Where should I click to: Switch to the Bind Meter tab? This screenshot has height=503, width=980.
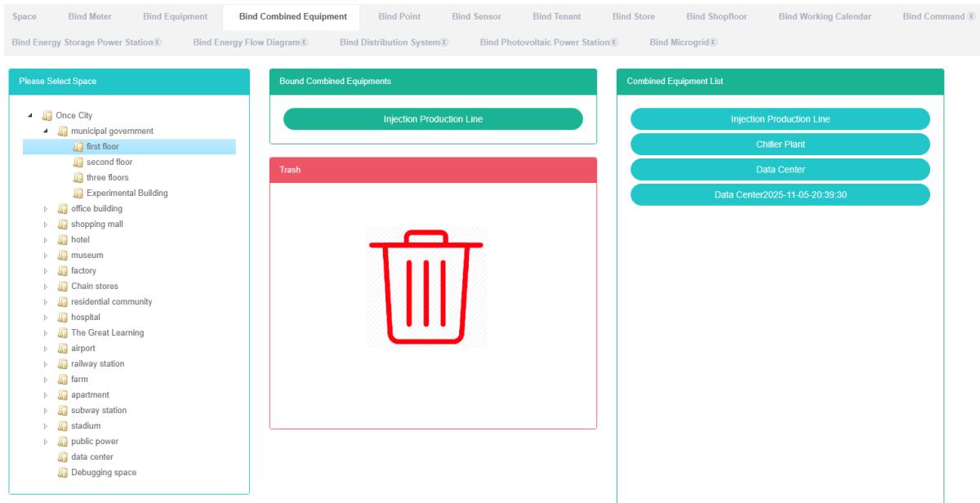click(90, 16)
